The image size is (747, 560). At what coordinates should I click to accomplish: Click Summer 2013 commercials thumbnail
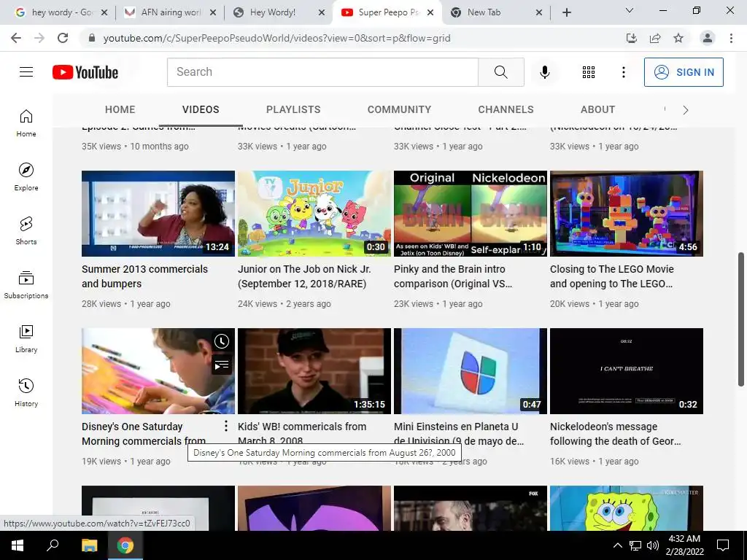pyautogui.click(x=158, y=214)
